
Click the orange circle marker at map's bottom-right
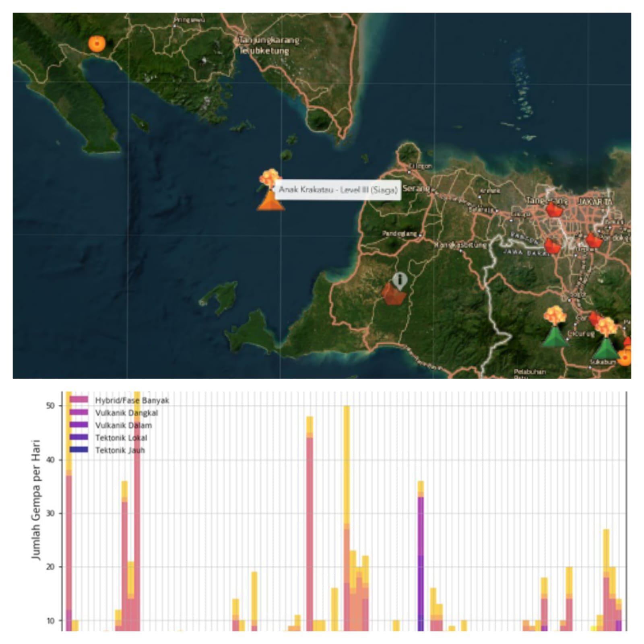pos(625,357)
